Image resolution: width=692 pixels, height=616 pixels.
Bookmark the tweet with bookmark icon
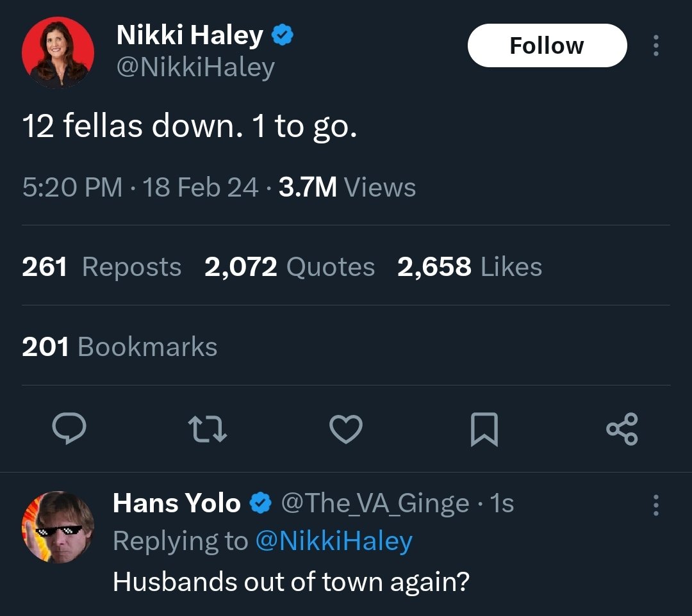click(x=484, y=430)
